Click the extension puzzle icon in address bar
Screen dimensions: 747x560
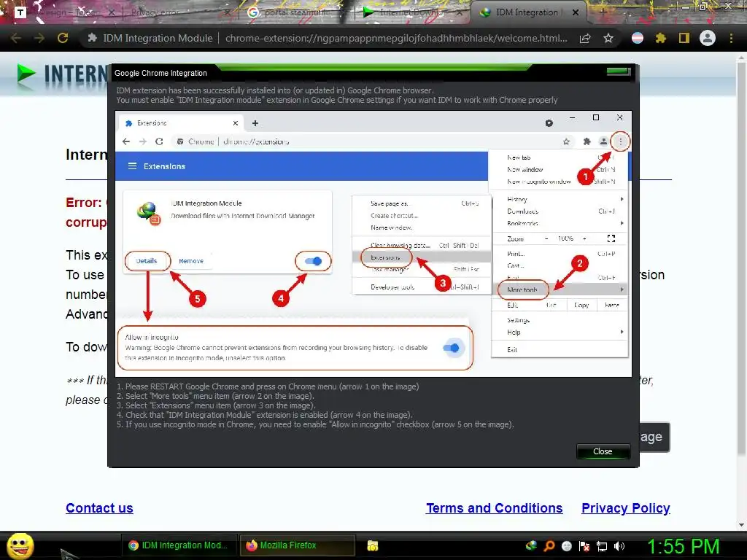coord(92,38)
